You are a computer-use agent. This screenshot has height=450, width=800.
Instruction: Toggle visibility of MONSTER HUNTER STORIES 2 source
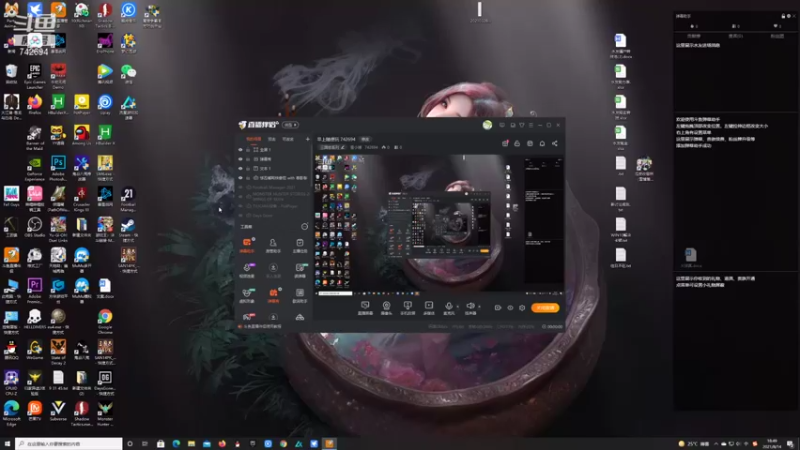(241, 196)
